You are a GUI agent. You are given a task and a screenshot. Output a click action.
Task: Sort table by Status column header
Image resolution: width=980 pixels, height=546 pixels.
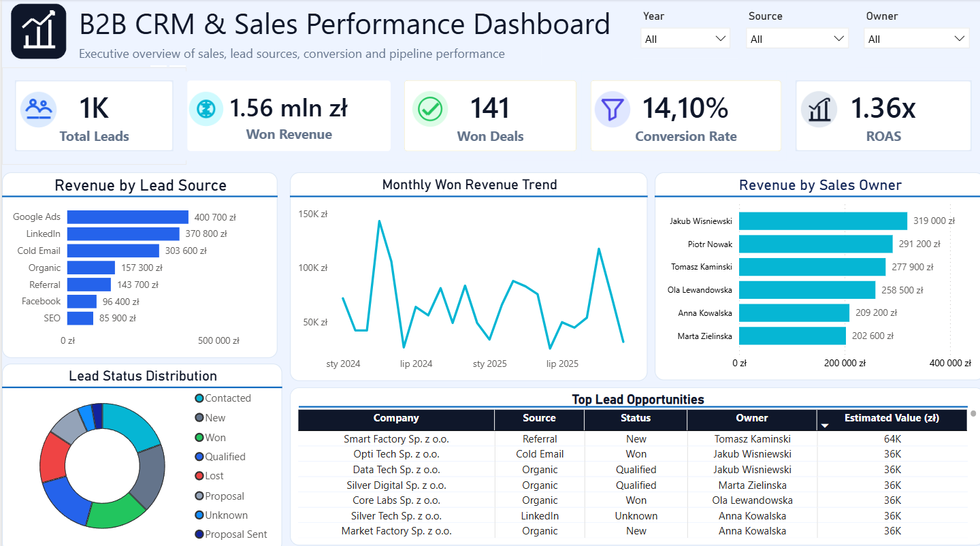pyautogui.click(x=636, y=419)
